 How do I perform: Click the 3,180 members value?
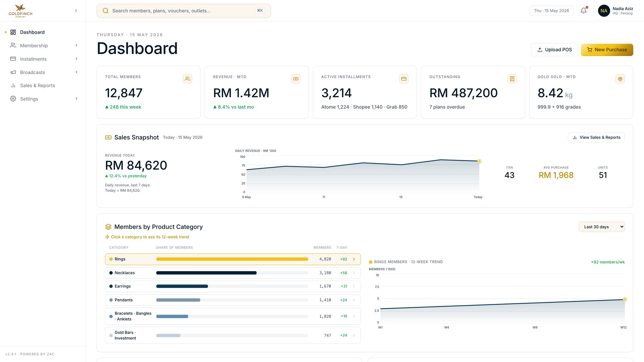[x=325, y=273]
